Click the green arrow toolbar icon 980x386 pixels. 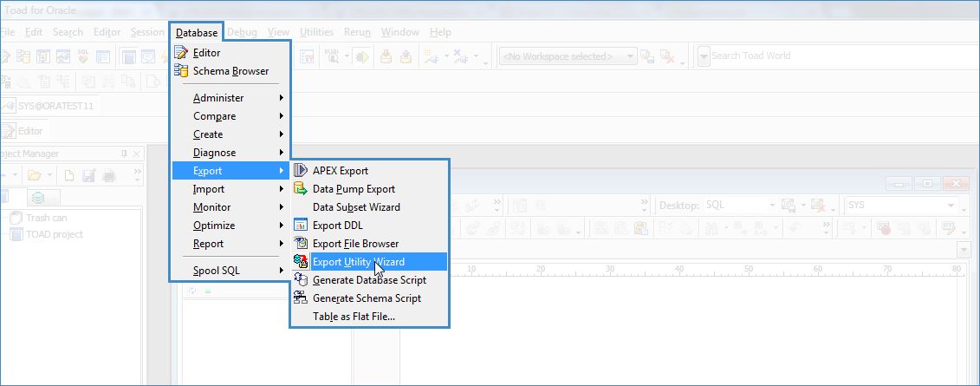point(362,57)
